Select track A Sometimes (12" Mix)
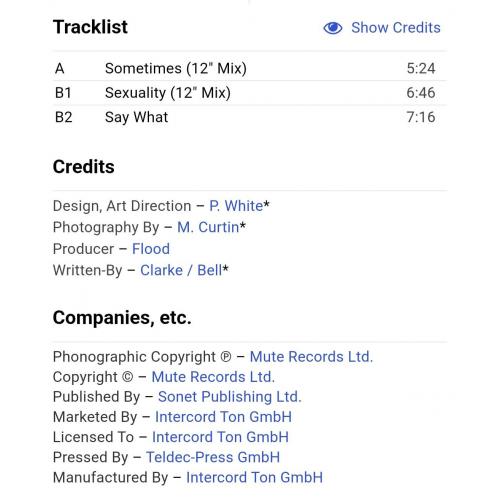The width and height of the screenshot is (500, 500). click(x=250, y=68)
